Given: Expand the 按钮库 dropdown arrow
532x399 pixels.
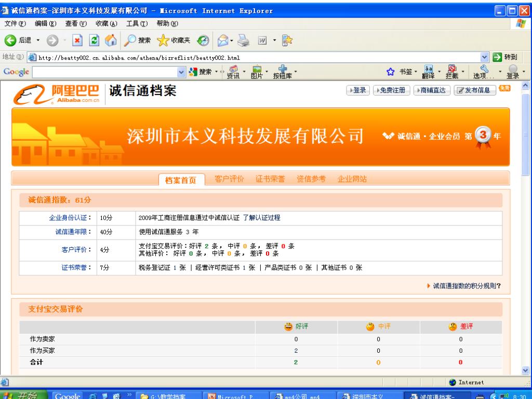Looking at the screenshot, I should (x=295, y=72).
